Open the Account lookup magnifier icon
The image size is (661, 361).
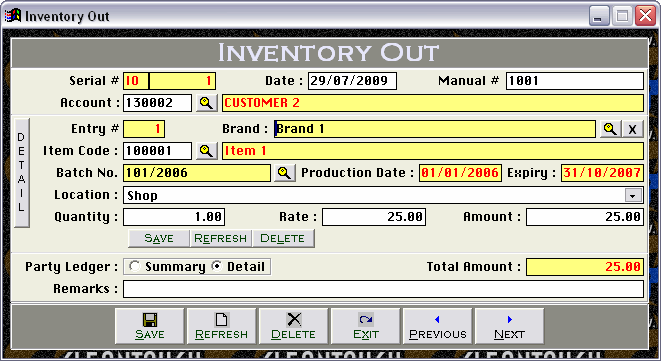pos(206,103)
